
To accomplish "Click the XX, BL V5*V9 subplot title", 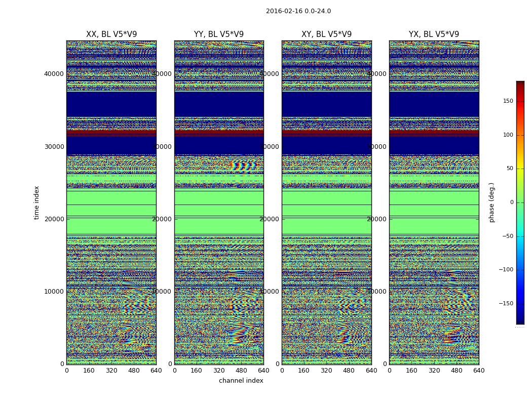I will click(x=111, y=34).
